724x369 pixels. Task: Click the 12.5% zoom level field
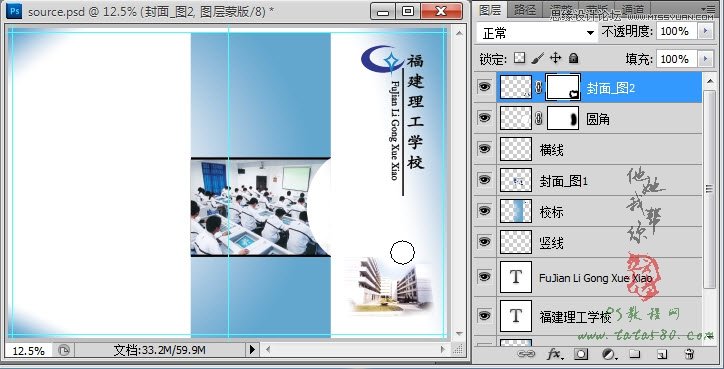29,351
